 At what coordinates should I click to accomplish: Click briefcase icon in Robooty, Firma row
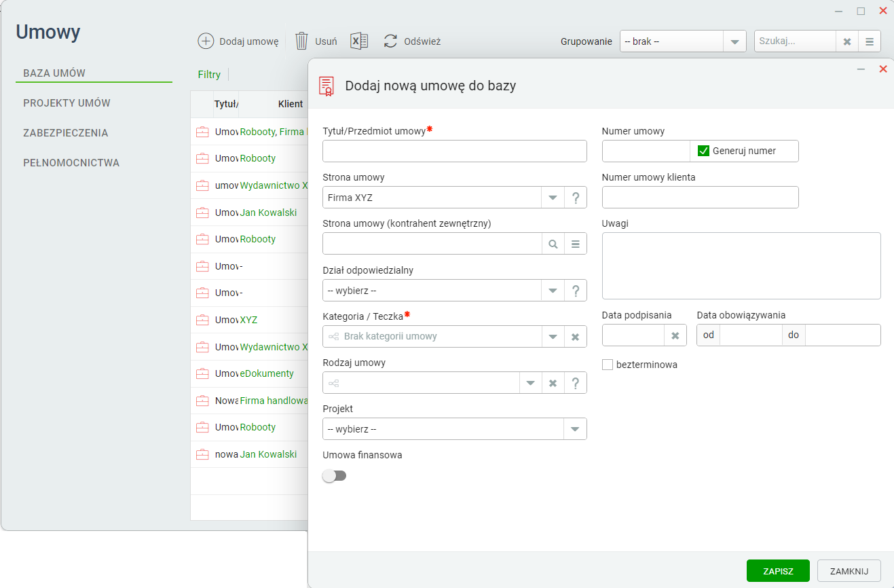click(202, 132)
